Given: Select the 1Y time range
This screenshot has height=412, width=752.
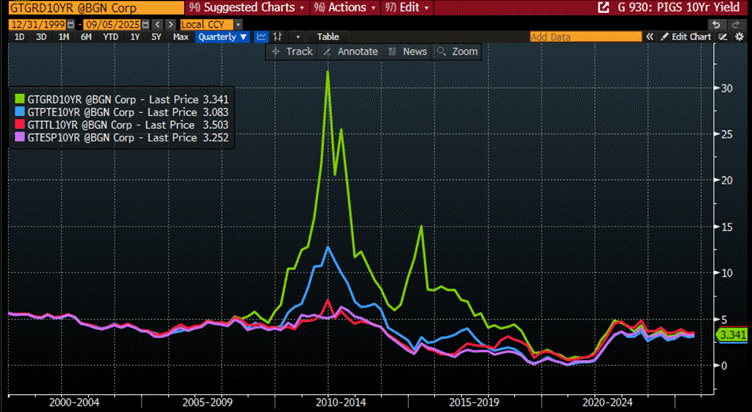Looking at the screenshot, I should [135, 37].
